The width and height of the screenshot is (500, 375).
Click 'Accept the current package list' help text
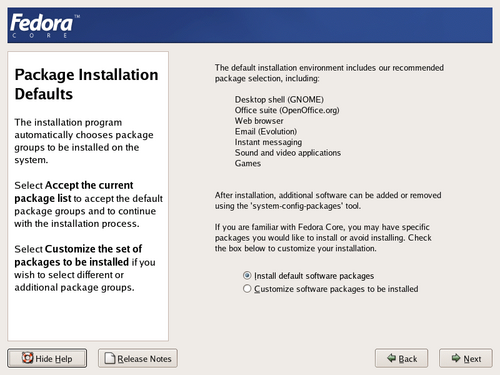click(74, 191)
